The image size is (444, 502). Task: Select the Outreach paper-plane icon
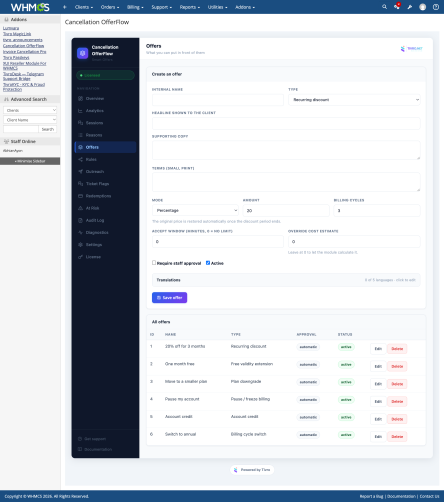[x=80, y=172]
